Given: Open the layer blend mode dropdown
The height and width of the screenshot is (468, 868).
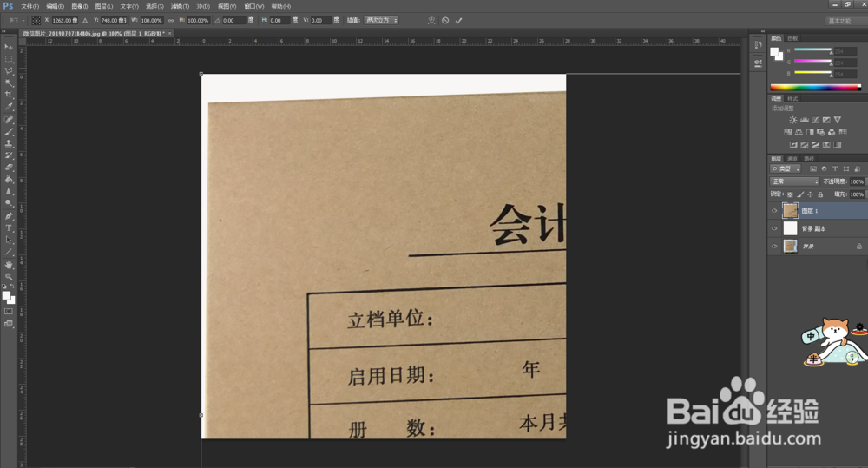Looking at the screenshot, I should (x=794, y=181).
